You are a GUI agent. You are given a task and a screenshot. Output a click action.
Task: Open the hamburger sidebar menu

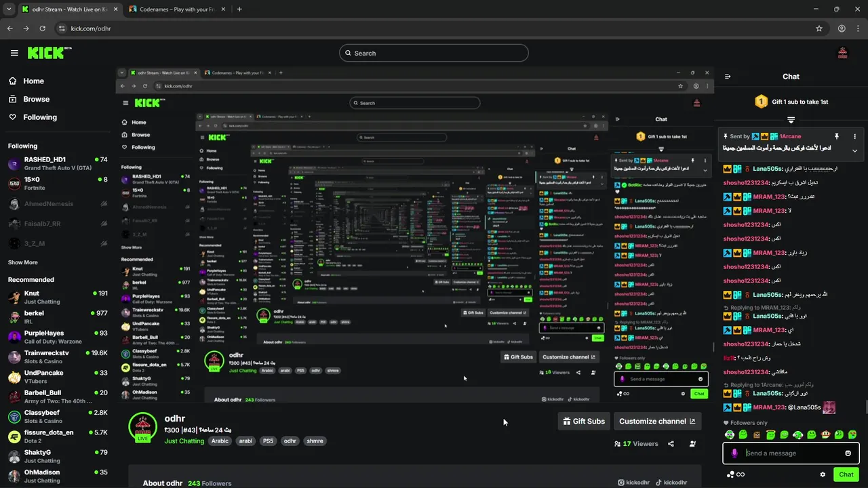[x=14, y=53]
